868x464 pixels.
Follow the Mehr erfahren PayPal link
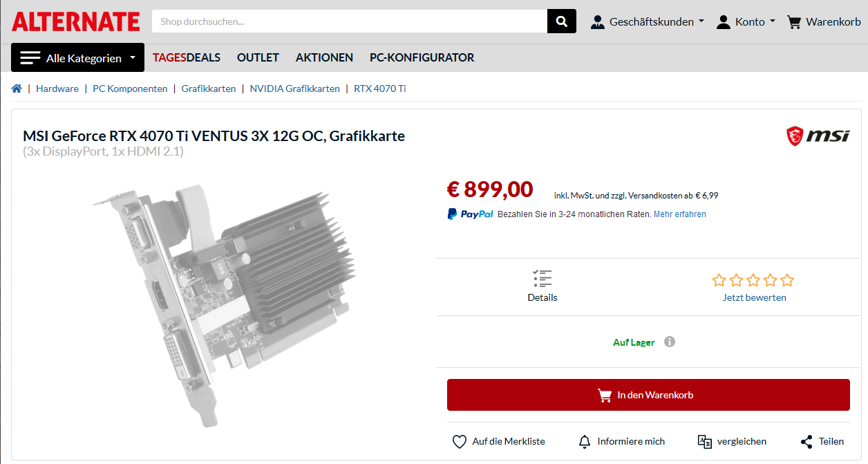(680, 214)
